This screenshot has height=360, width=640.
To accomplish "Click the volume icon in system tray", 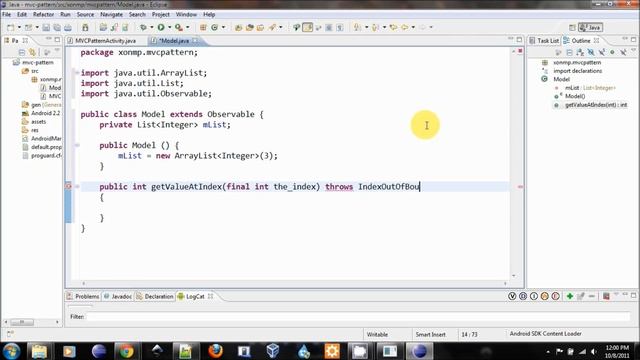I will [593, 351].
